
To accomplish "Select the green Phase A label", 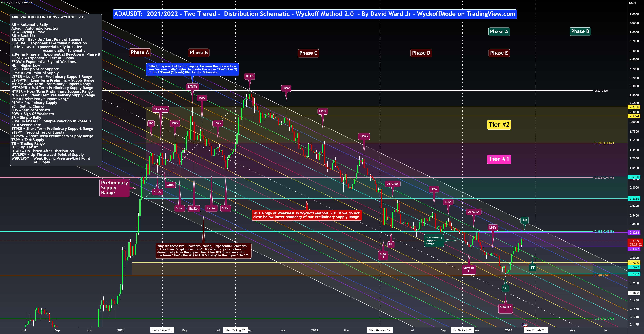I will tap(499, 32).
